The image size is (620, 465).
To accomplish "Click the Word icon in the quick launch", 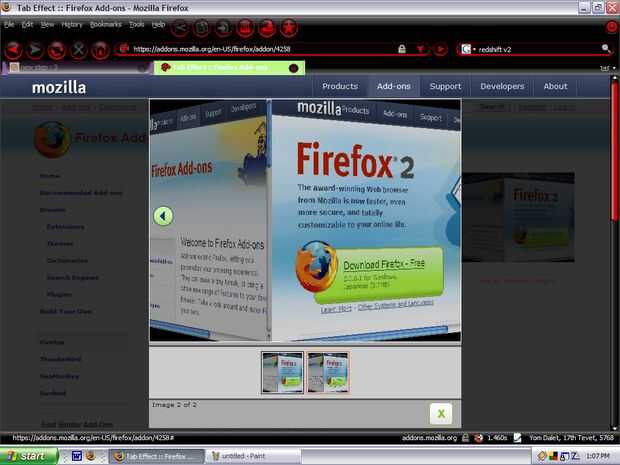I will (77, 456).
